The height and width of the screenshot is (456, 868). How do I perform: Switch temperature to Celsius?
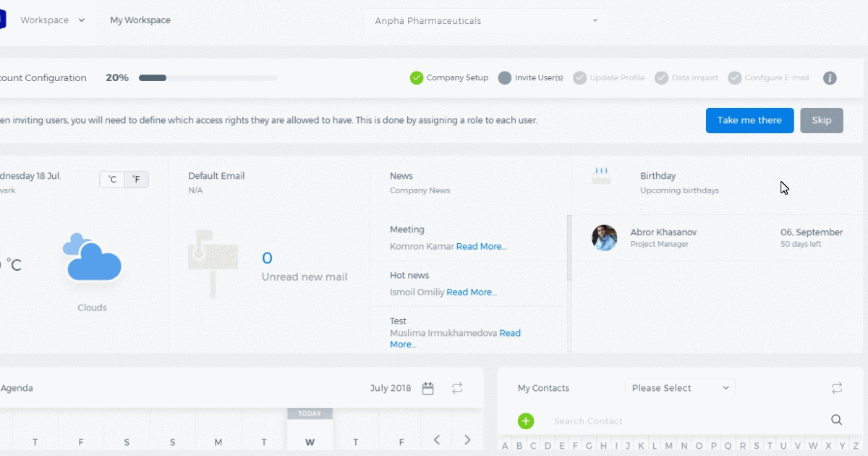(x=112, y=180)
